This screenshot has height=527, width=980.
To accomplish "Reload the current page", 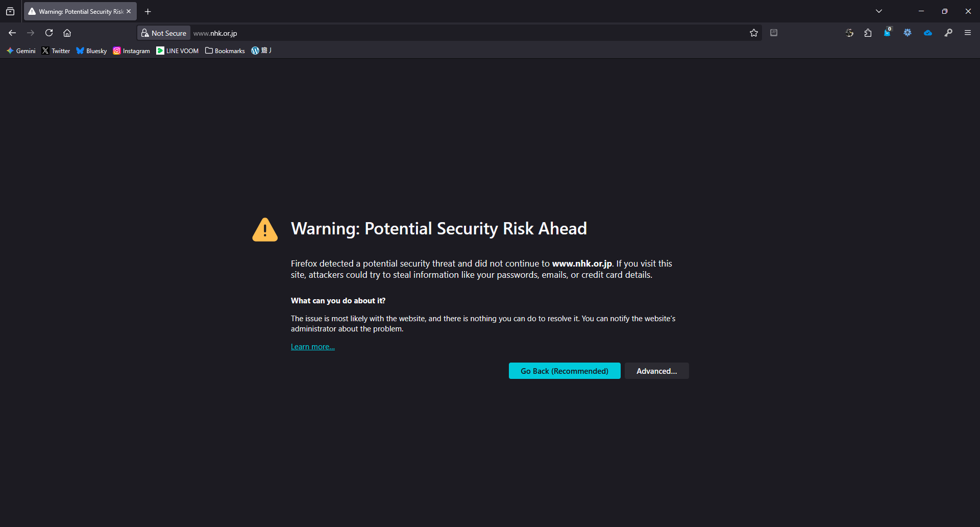I will coord(49,33).
